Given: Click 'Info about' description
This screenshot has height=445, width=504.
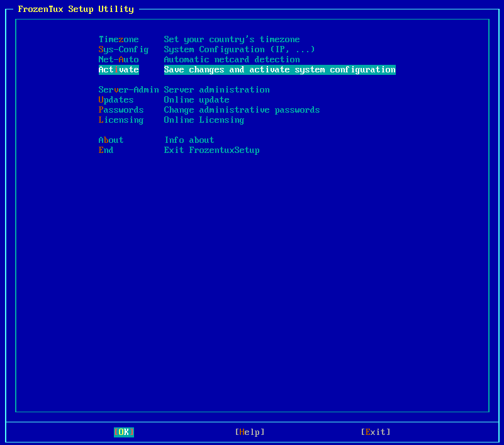Looking at the screenshot, I should tap(189, 140).
